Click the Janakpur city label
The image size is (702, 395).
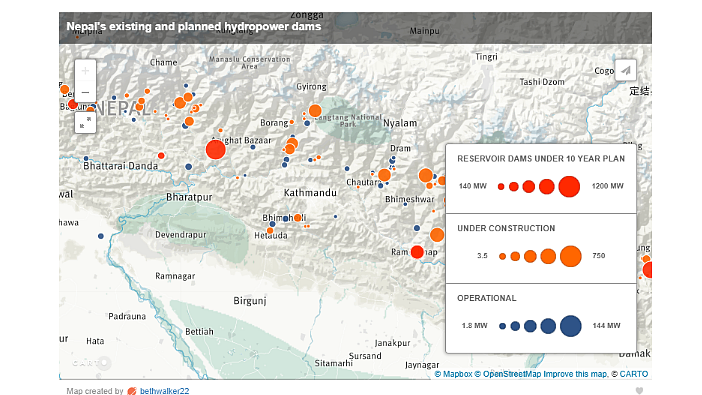(x=392, y=343)
